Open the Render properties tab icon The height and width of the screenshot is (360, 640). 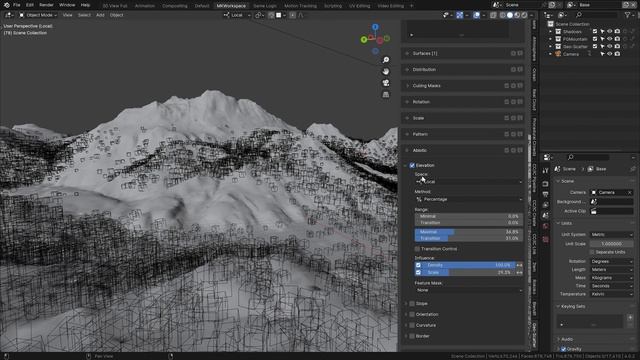coord(546,184)
